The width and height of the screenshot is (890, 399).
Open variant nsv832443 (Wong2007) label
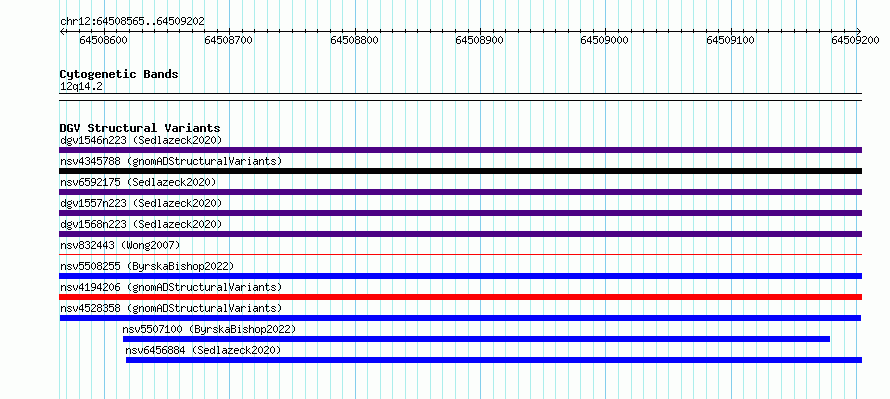[x=120, y=245]
